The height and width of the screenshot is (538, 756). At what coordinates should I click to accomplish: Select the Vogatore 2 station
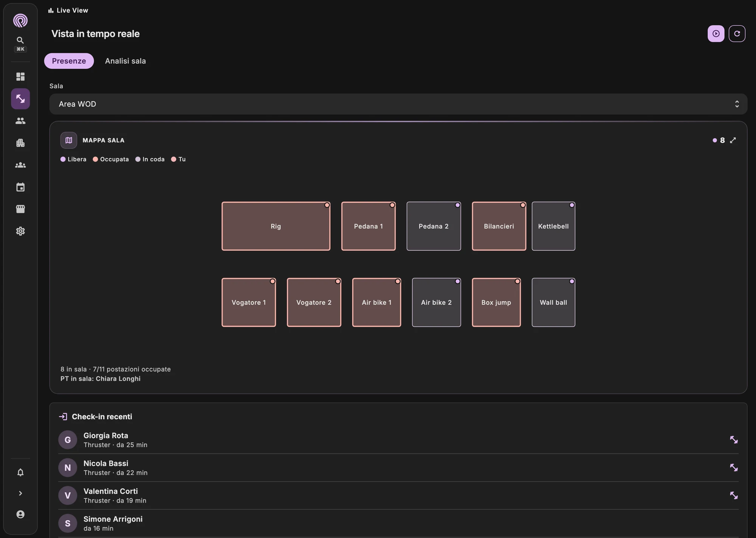314,302
